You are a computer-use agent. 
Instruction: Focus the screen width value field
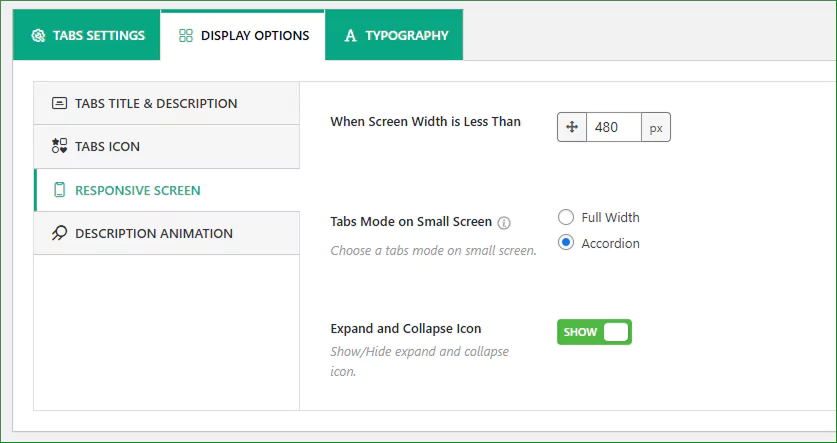(613, 127)
